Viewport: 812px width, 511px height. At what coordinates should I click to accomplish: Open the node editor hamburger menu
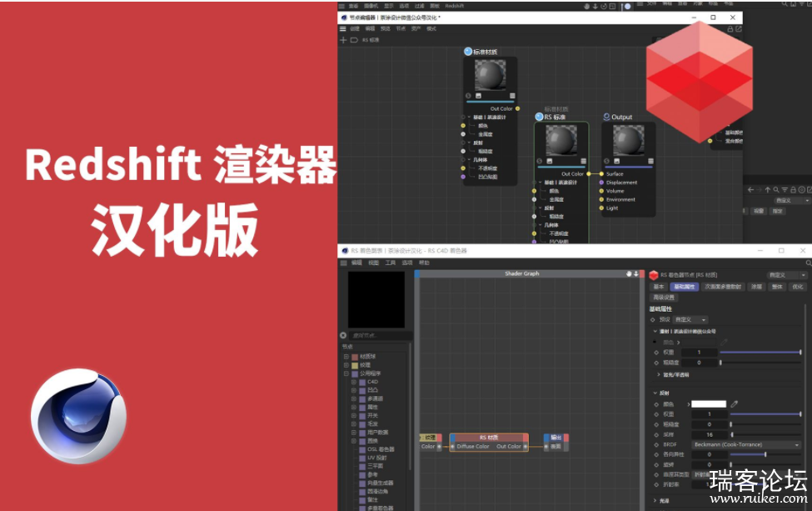coord(343,29)
